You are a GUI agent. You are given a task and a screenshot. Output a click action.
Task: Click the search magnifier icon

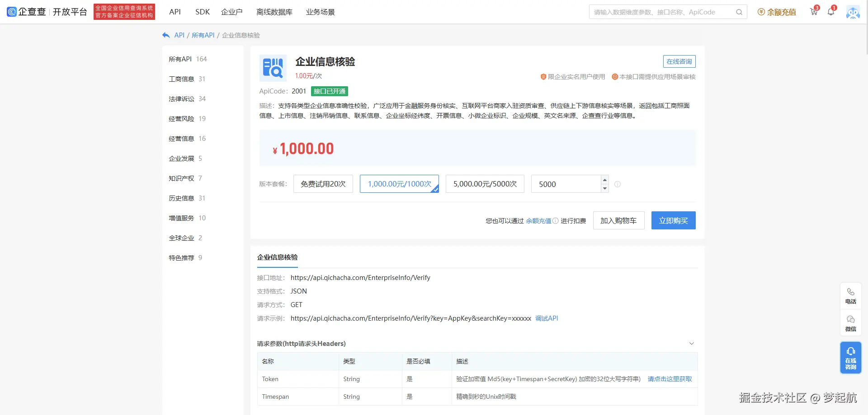point(739,12)
